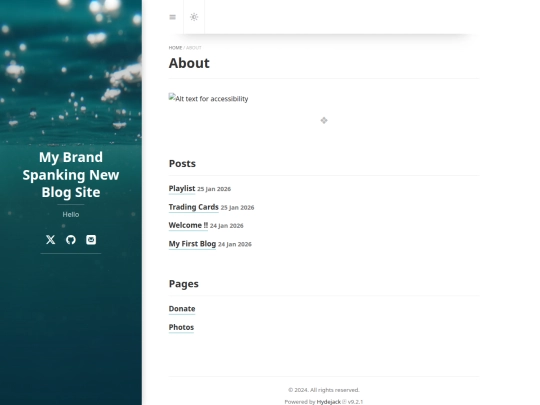Open the Welcome !! post

coord(188,225)
